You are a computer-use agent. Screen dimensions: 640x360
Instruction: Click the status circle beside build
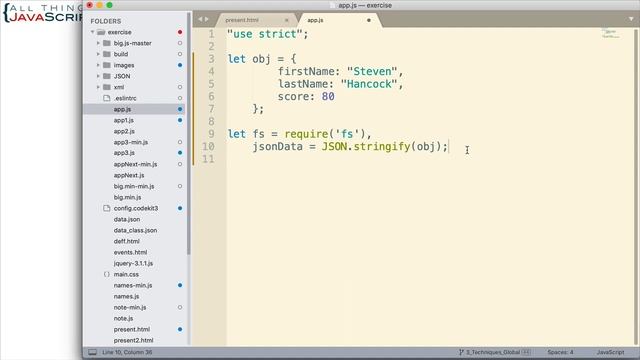(180, 54)
